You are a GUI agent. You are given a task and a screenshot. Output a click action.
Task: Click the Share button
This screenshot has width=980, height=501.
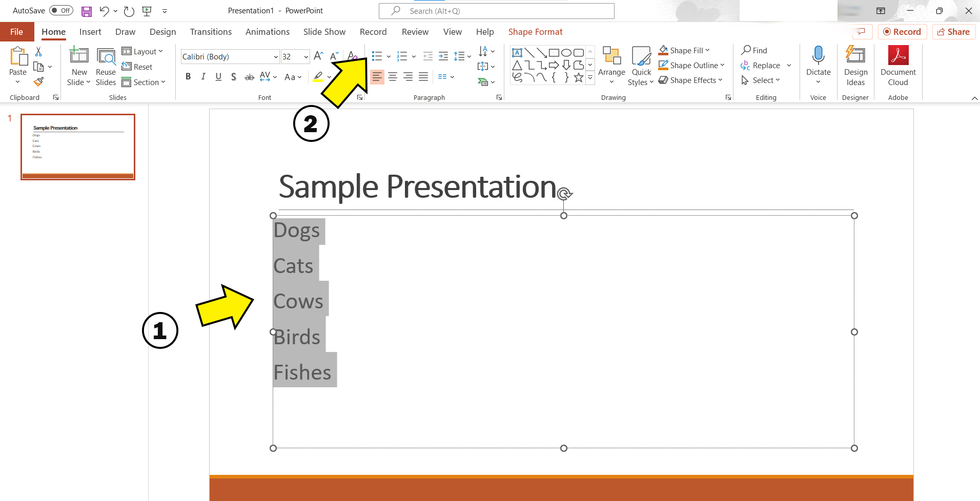click(953, 32)
